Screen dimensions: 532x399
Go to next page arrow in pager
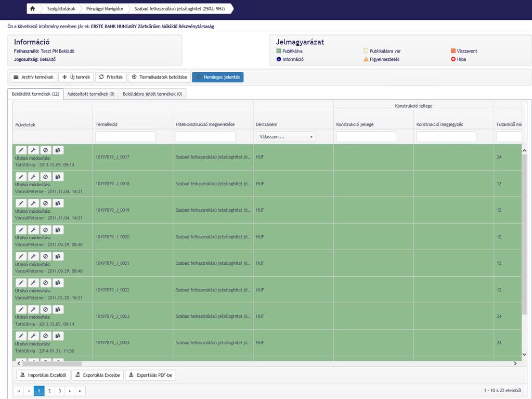70,391
